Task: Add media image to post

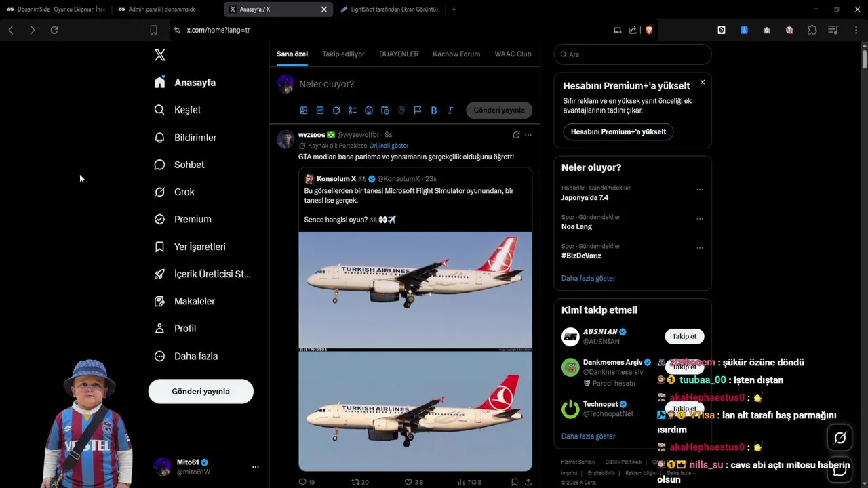Action: [304, 110]
